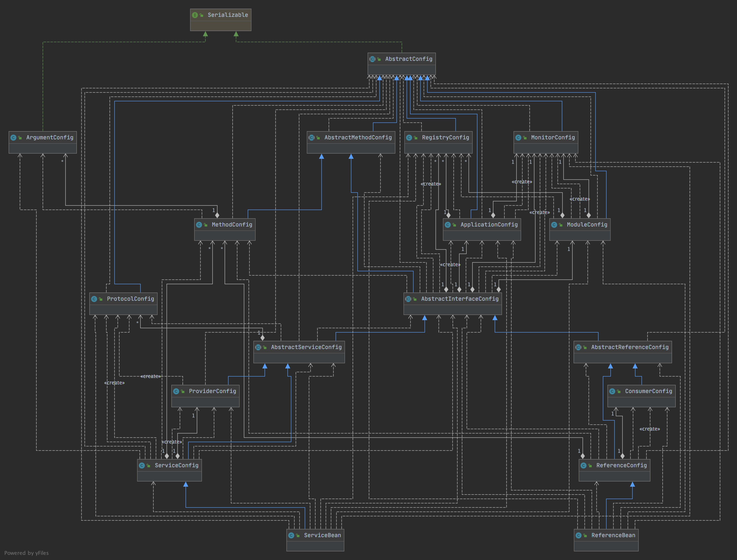Click the ServiceBean public visibility lock icon
This screenshot has width=737, height=560.
tap(298, 535)
